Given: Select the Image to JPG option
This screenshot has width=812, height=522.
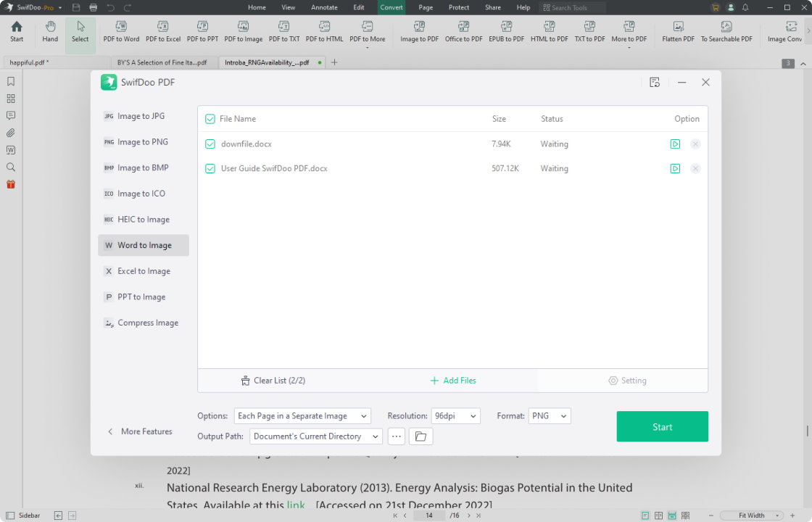Looking at the screenshot, I should (x=144, y=116).
